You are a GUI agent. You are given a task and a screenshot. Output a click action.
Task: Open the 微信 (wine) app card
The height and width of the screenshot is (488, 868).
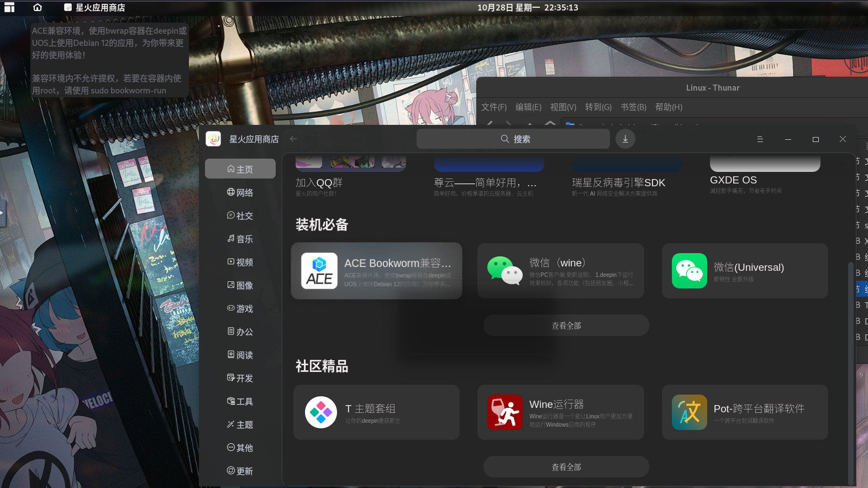(561, 271)
